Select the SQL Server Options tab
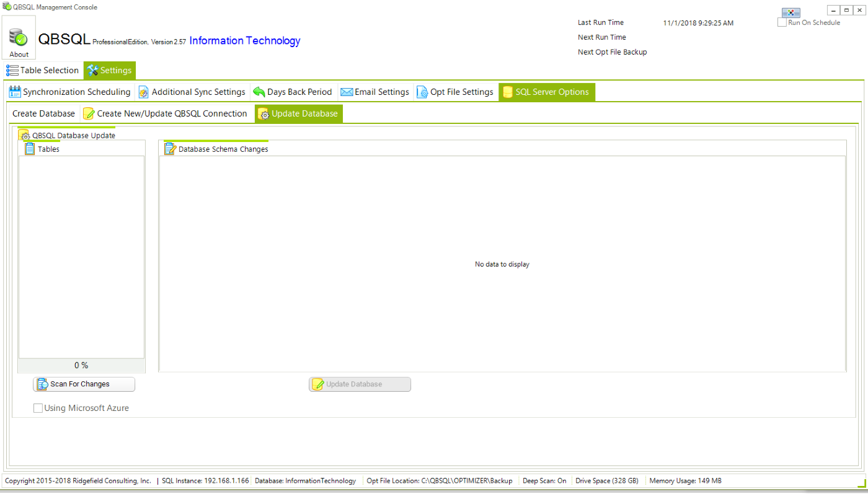This screenshot has height=494, width=868. (x=547, y=92)
